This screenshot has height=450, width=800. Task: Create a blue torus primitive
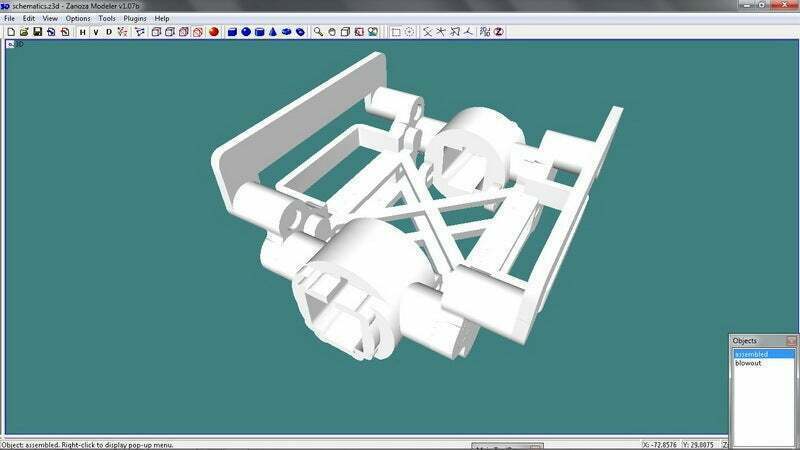[x=287, y=32]
